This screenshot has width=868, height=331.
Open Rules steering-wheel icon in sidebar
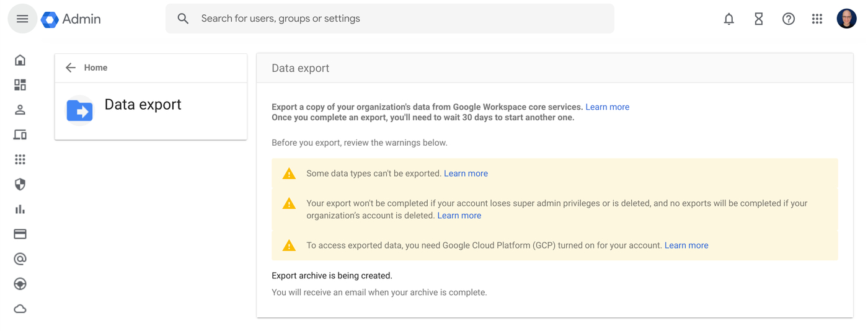point(20,283)
